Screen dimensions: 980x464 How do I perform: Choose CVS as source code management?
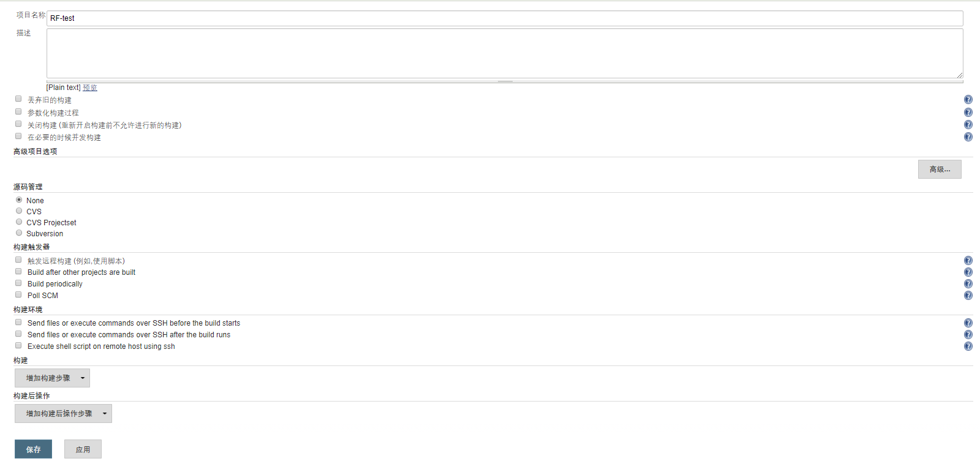(19, 211)
